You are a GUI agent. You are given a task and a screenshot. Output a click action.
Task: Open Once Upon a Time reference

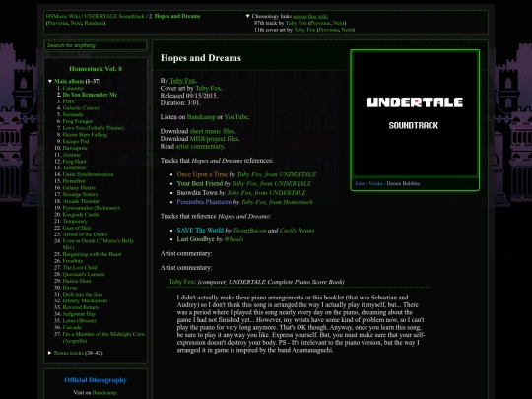coord(202,174)
